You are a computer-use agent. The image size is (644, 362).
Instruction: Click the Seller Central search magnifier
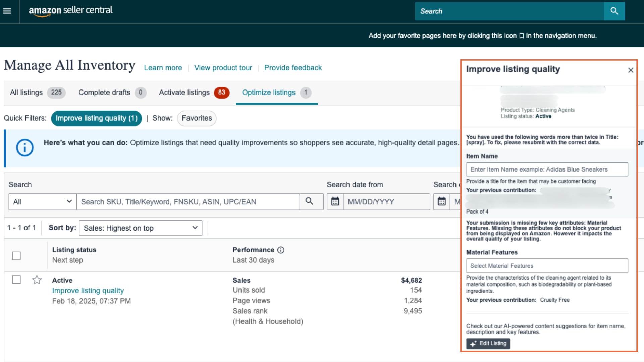614,11
